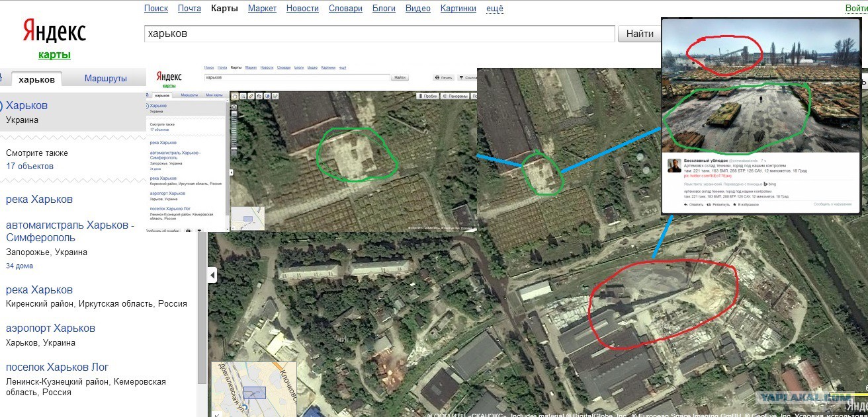Viewport: 868px width, 417px height.
Task: Open Картинки link in inset screenshot navigation
Action: pyautogui.click(x=328, y=67)
